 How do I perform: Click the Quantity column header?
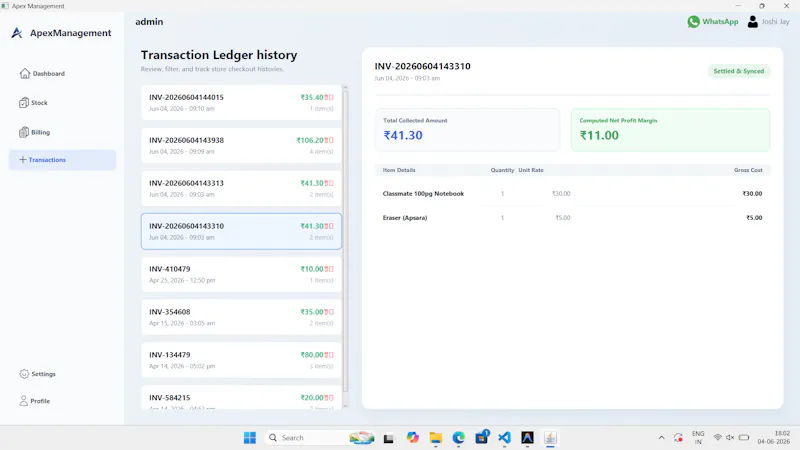[x=502, y=170]
